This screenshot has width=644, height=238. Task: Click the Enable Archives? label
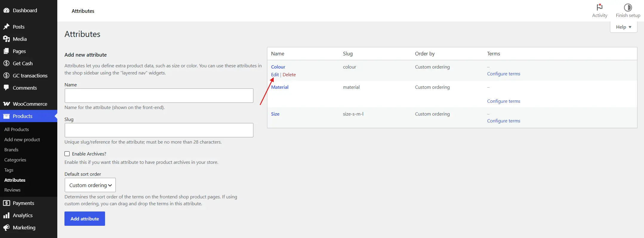point(89,154)
